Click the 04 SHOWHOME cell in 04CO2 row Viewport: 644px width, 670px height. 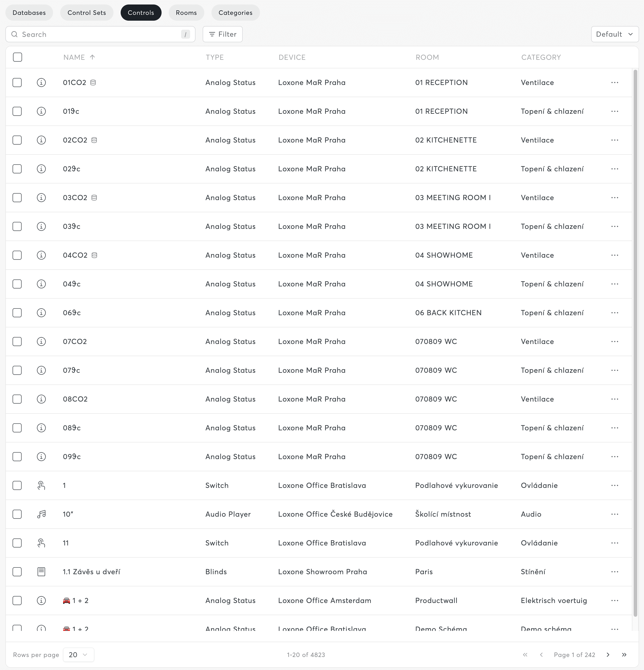[x=444, y=255]
